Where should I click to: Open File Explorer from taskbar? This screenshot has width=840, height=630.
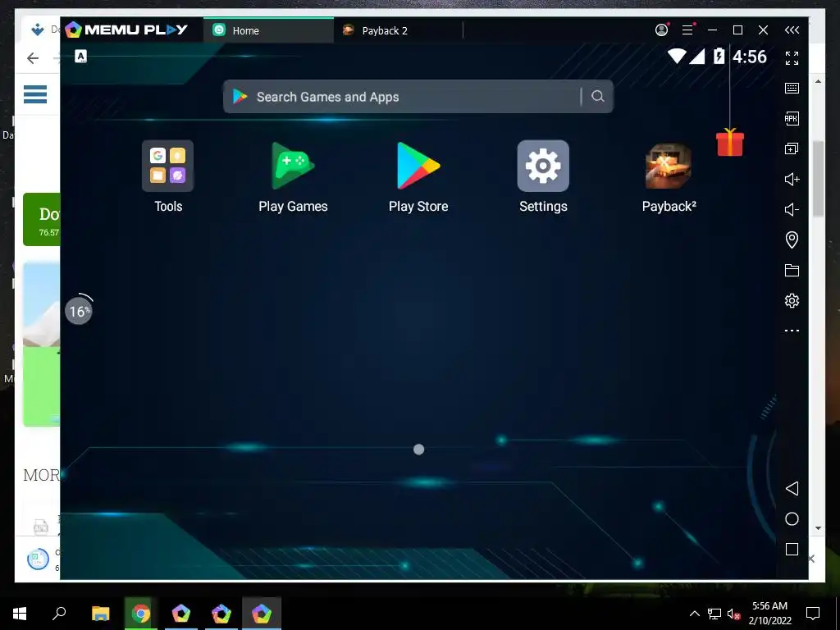coord(100,614)
